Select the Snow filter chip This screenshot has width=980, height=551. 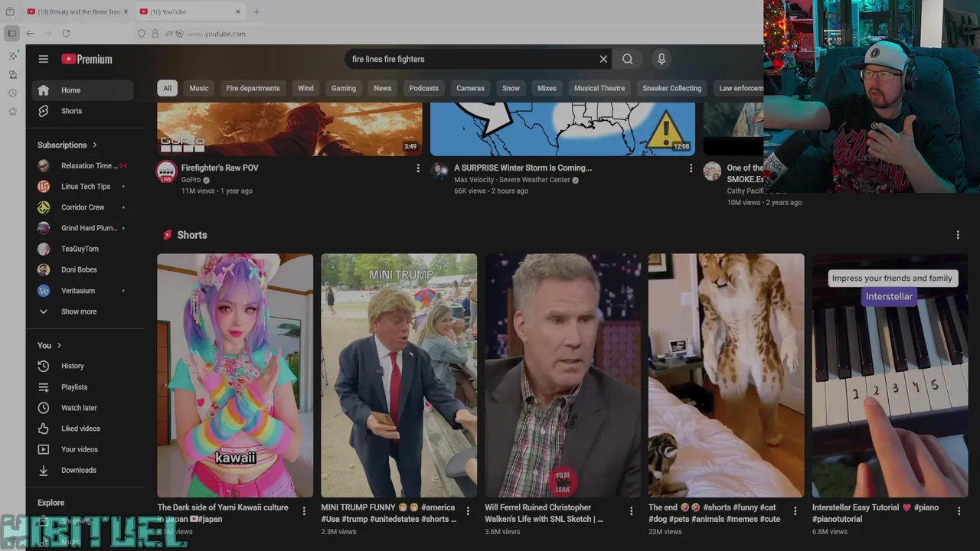pos(511,88)
